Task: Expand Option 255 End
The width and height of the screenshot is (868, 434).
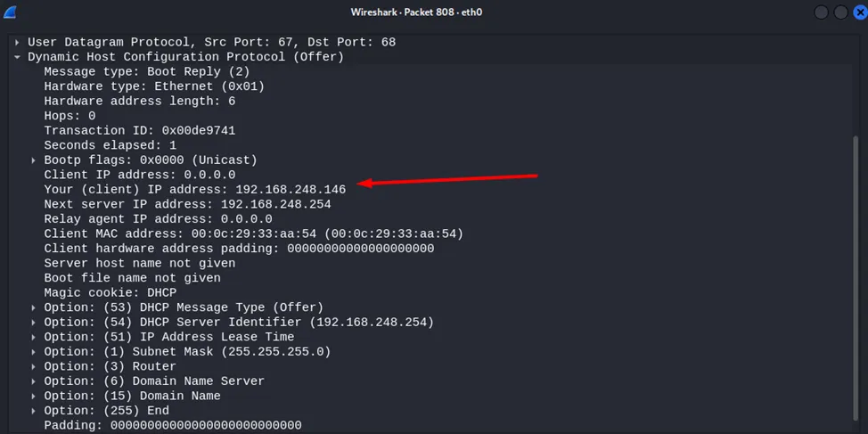Action: (34, 411)
